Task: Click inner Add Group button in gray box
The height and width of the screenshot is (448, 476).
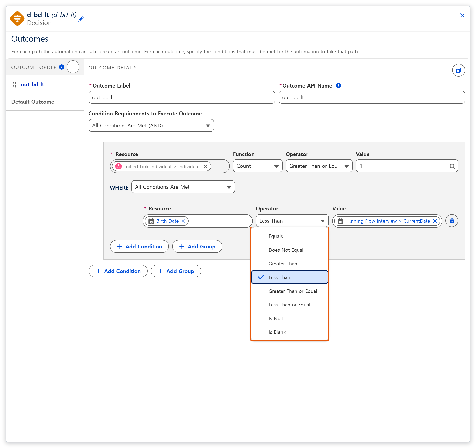Action: coord(197,246)
